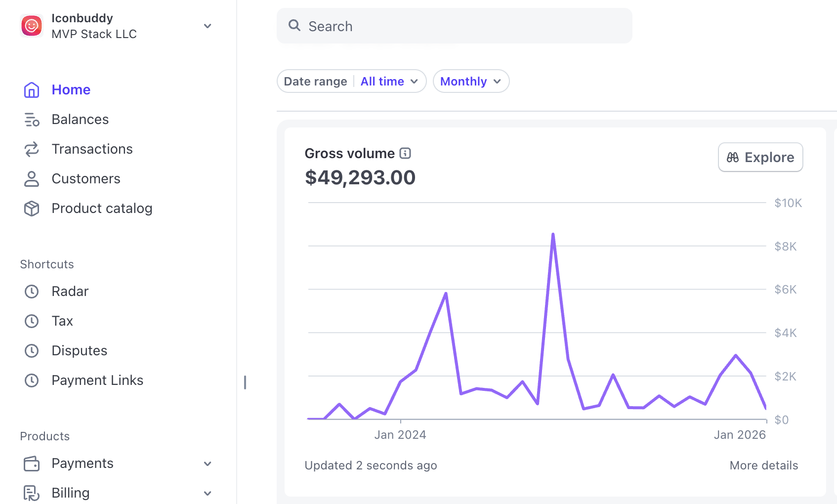Expand the Payments section chevron
This screenshot has height=504, width=837.
tap(208, 463)
